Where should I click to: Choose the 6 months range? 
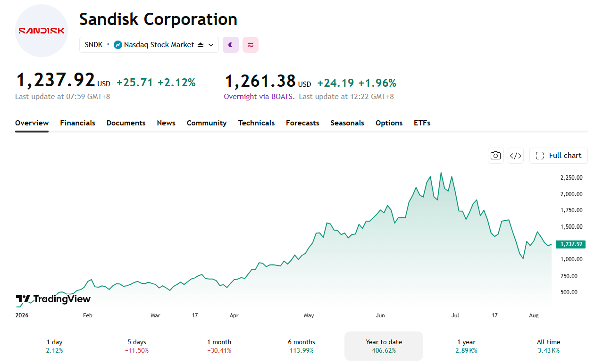pos(301,346)
